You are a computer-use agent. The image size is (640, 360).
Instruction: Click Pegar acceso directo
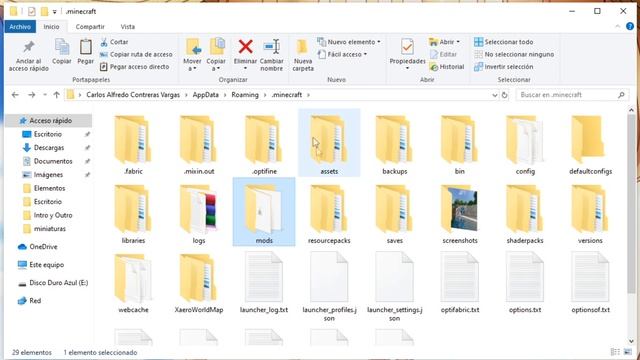tap(135, 67)
